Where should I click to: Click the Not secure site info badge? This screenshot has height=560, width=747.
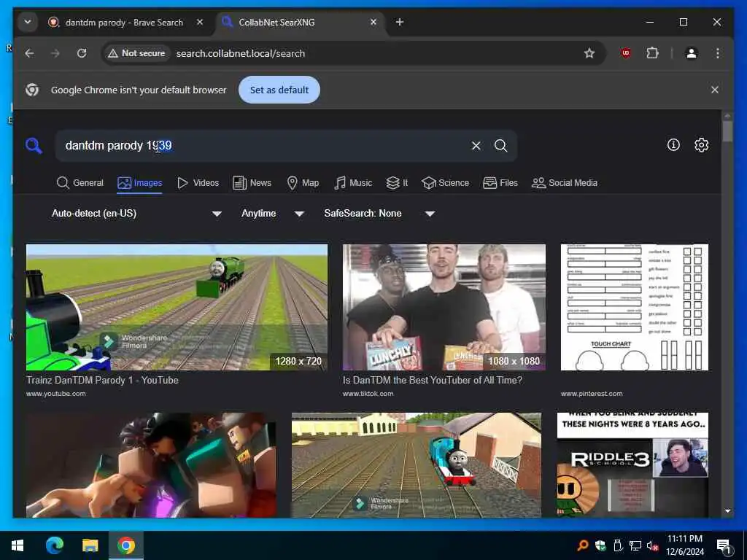coord(136,53)
